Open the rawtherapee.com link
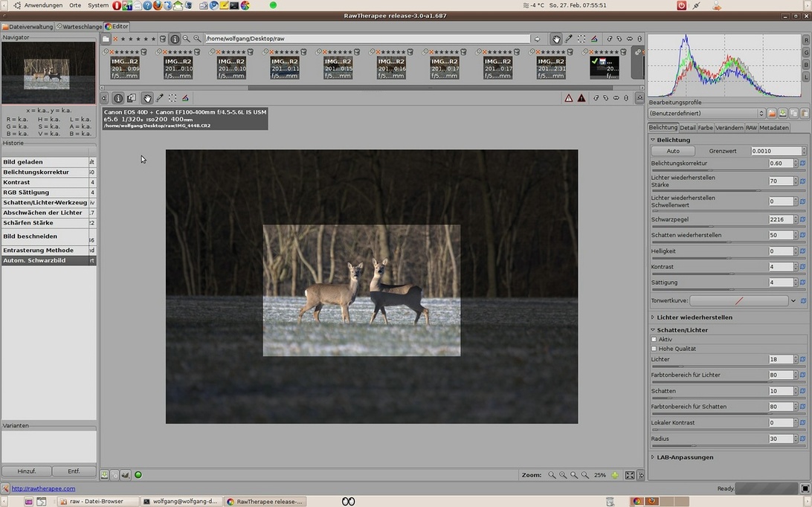Viewport: 812px width, 507px height. click(x=43, y=488)
